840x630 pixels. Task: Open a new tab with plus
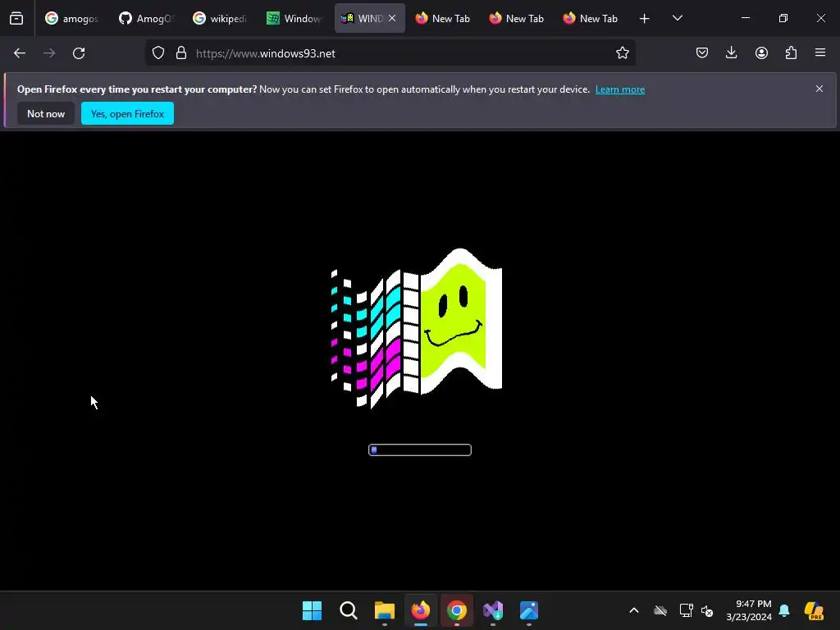tap(645, 19)
